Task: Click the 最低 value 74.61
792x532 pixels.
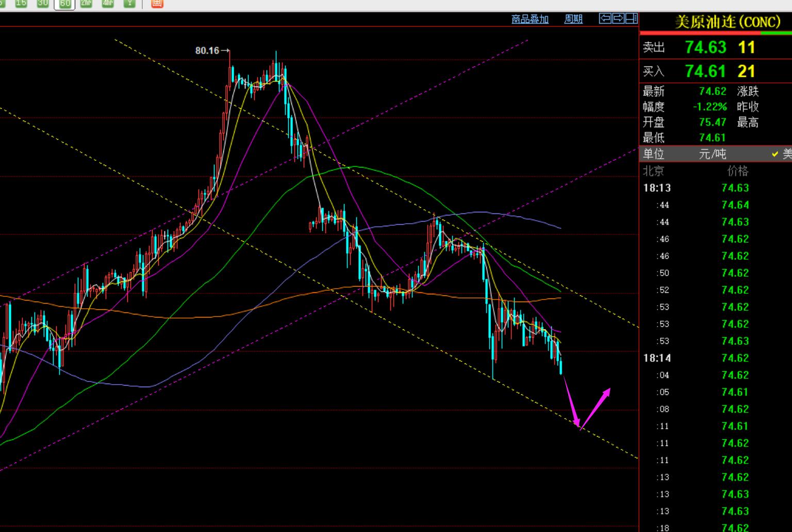Action: click(x=713, y=138)
